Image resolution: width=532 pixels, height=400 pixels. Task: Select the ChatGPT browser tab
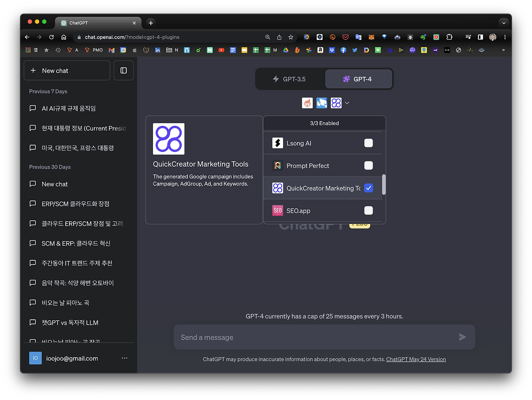[x=99, y=23]
